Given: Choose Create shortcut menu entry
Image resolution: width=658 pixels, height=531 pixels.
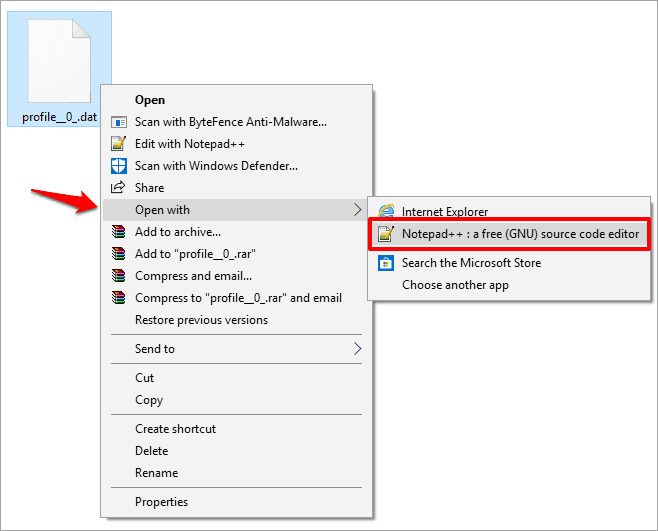Looking at the screenshot, I should click(175, 429).
